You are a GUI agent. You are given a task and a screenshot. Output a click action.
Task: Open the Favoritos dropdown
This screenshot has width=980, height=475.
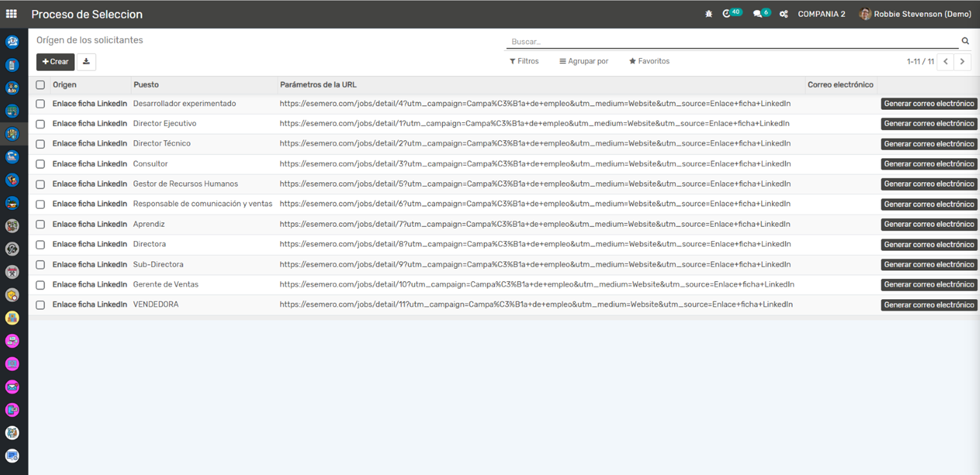[x=649, y=61]
